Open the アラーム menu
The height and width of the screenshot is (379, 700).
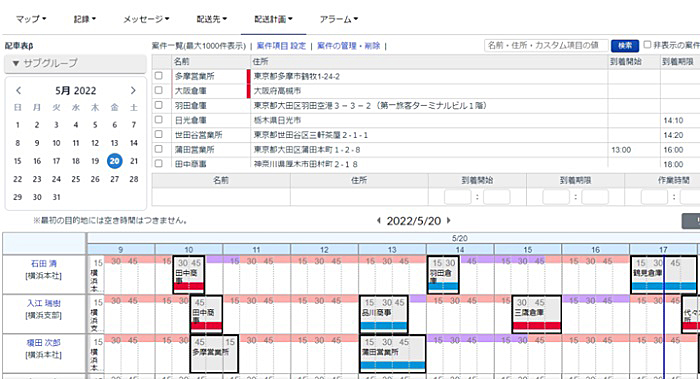tap(338, 19)
